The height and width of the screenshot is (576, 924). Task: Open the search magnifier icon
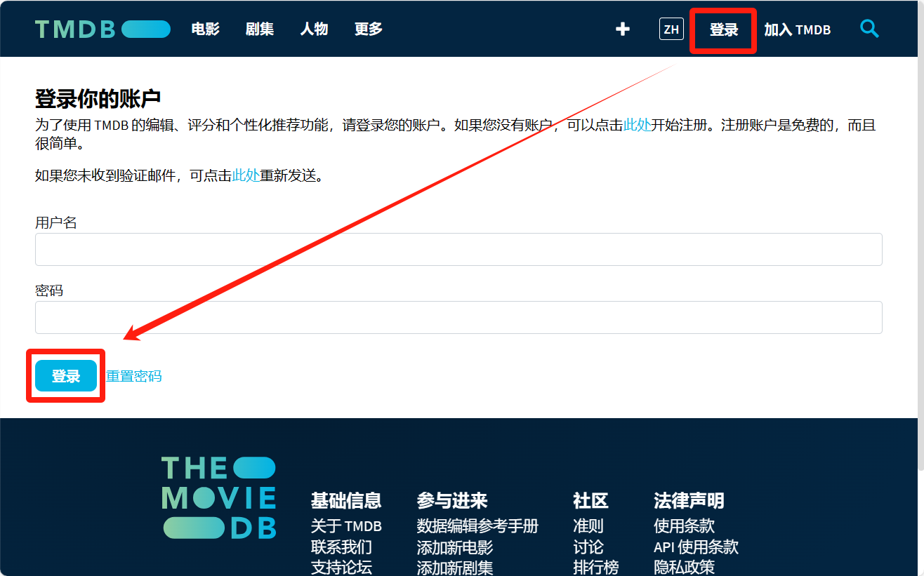click(x=869, y=29)
